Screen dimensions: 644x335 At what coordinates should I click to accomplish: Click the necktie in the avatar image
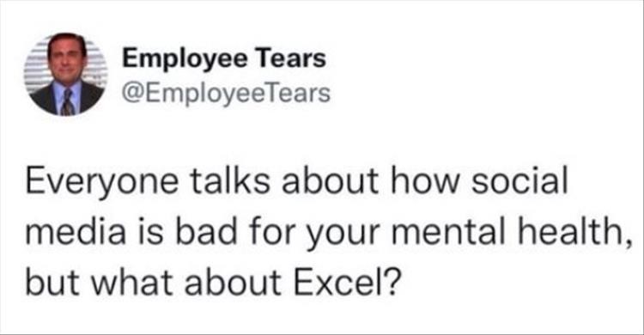coord(68,101)
